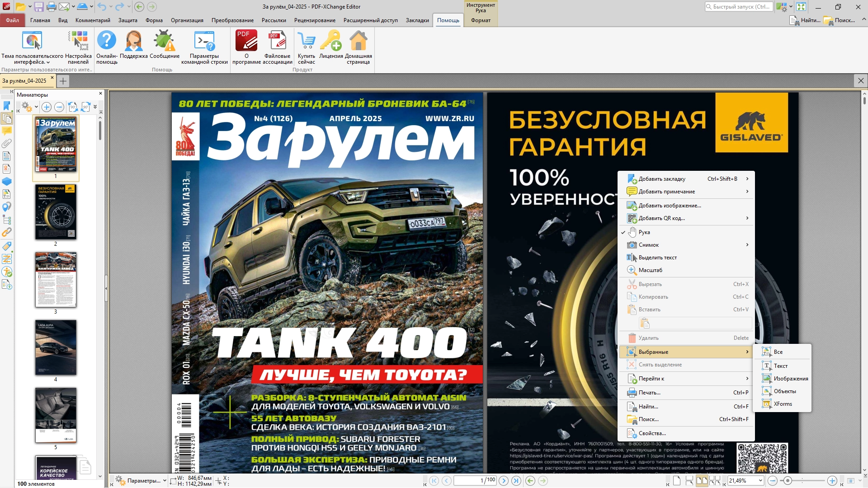Image resolution: width=868 pixels, height=488 pixels.
Task: Switch to single page layout button
Action: click(x=677, y=481)
